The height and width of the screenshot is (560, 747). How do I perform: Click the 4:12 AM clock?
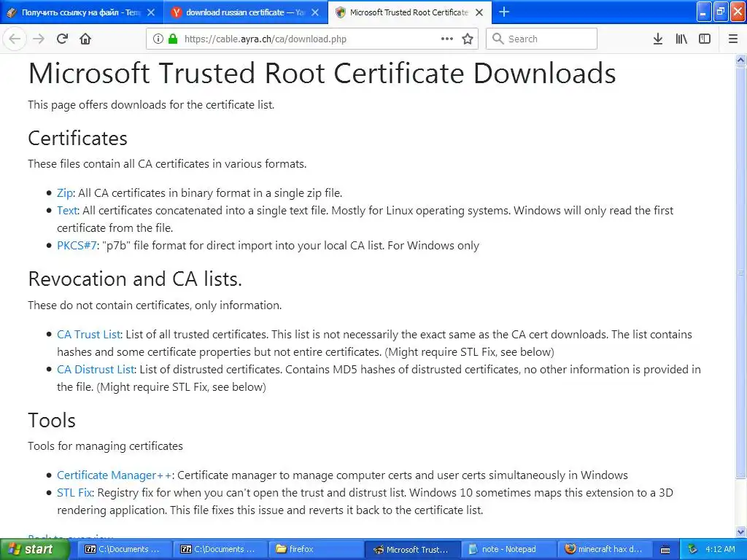click(720, 549)
